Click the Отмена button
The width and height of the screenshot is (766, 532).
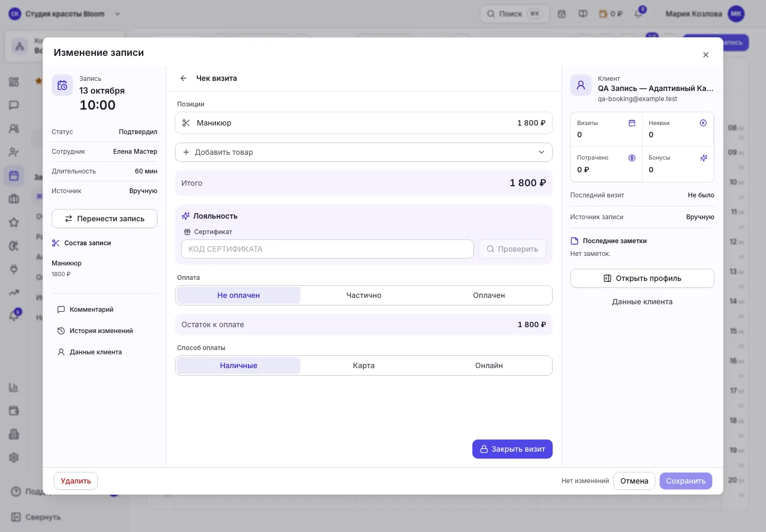pos(634,481)
